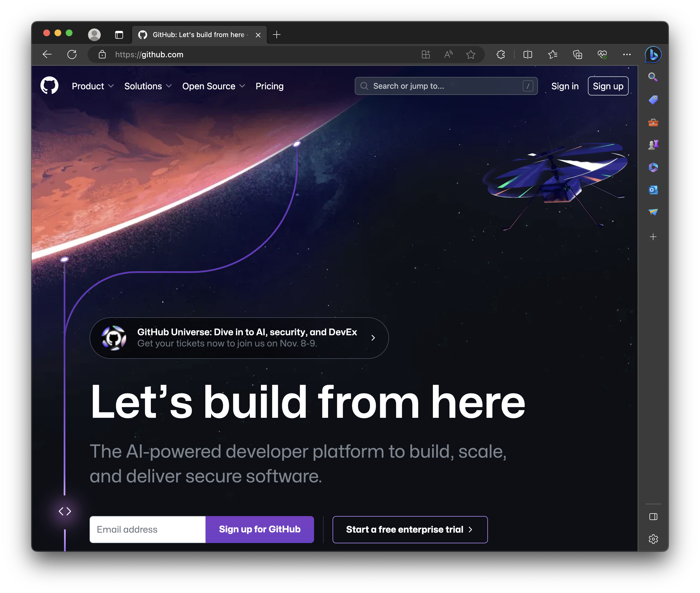
Task: Select the GitHub browser tab
Action: pos(199,35)
